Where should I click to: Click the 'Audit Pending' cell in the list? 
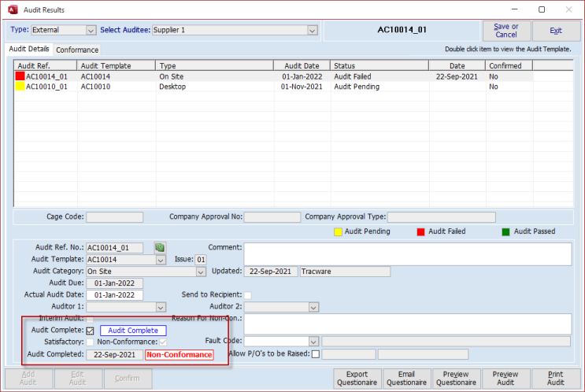click(x=357, y=87)
